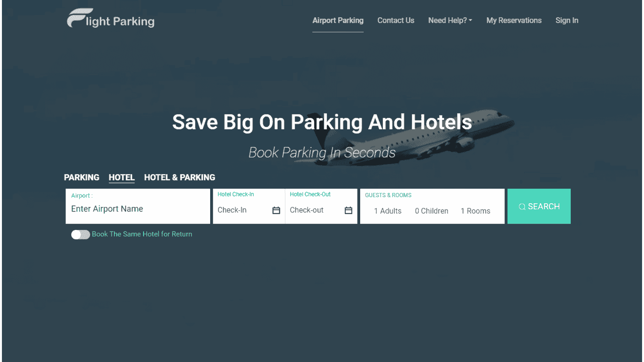The height and width of the screenshot is (362, 644).
Task: Switch to the PARKING tab
Action: click(82, 178)
